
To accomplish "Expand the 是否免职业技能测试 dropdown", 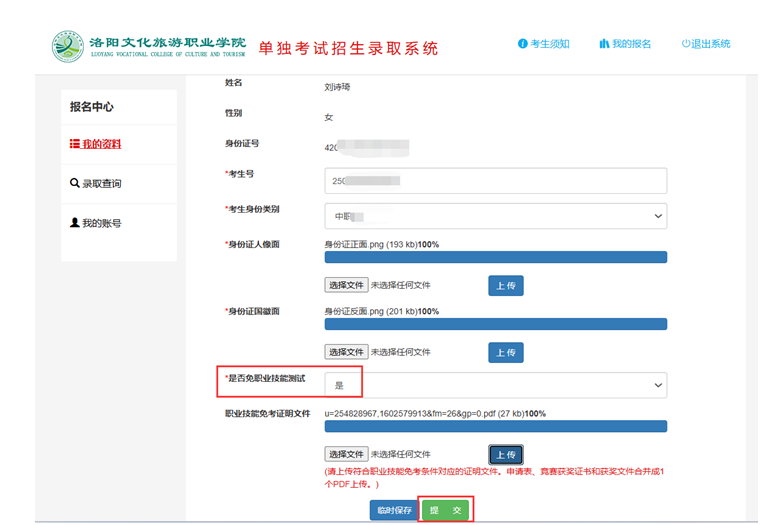I will click(495, 385).
